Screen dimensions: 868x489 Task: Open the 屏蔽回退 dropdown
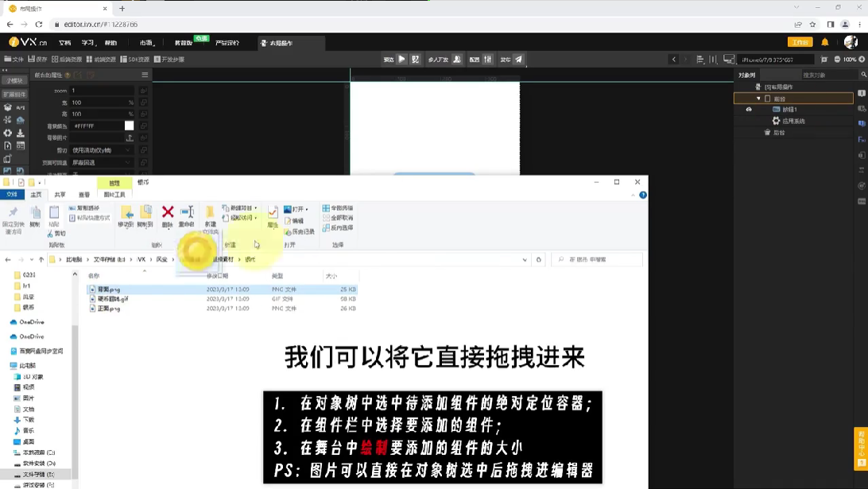pos(102,163)
